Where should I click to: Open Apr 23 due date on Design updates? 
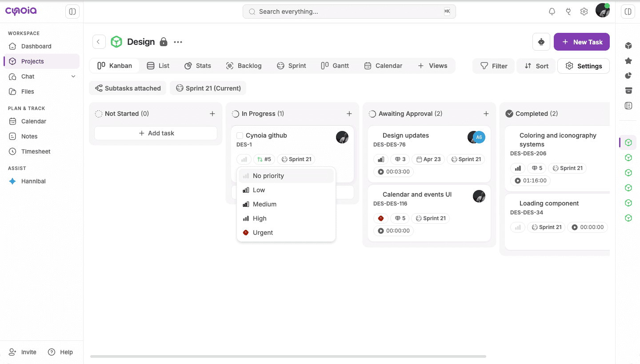pos(428,159)
